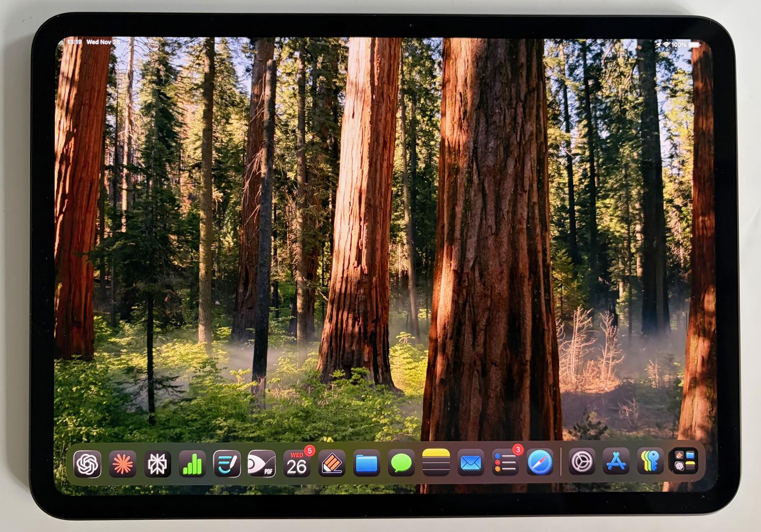Launch the Freeform app in the dock

227,464
